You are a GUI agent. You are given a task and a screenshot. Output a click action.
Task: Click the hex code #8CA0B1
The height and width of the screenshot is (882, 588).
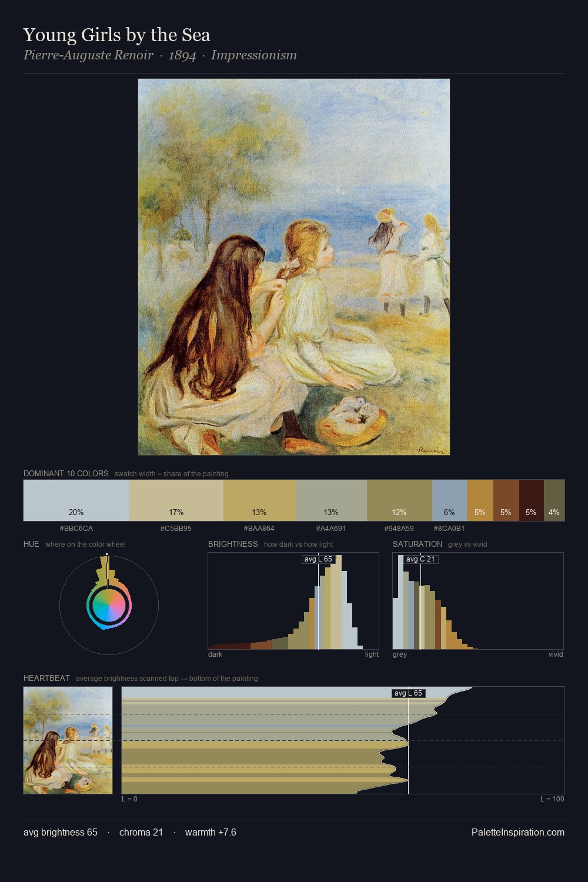tap(449, 529)
